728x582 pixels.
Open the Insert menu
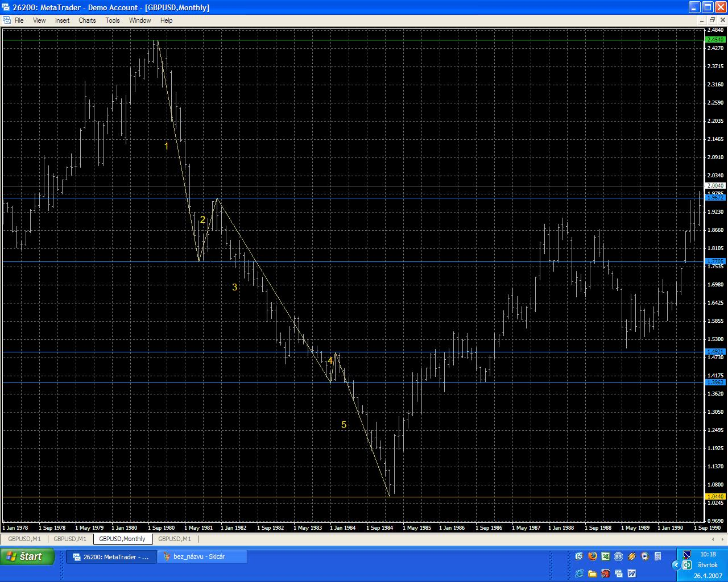coord(62,20)
